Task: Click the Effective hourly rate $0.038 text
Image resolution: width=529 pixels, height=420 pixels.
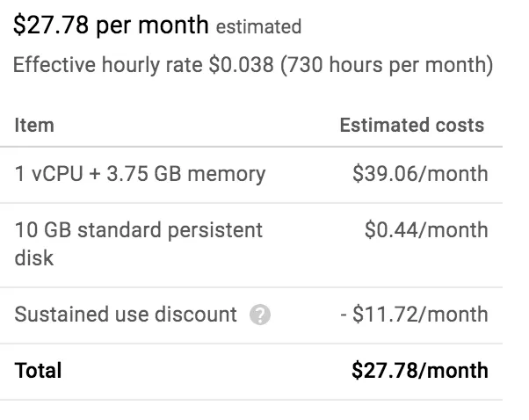Action: tap(143, 65)
